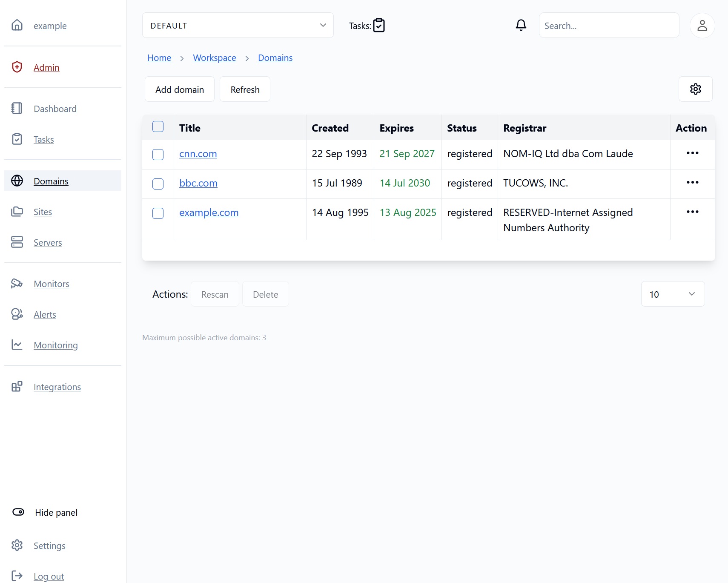This screenshot has height=583, width=728.
Task: Open notifications bell in top bar
Action: (521, 25)
